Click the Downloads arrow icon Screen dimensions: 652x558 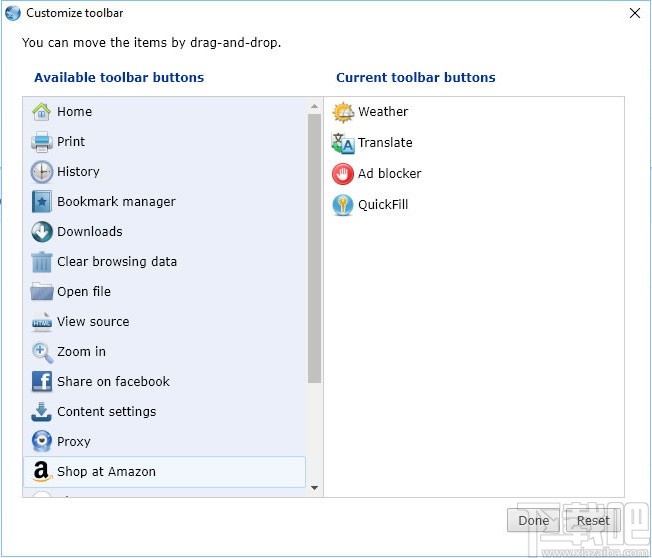[42, 232]
